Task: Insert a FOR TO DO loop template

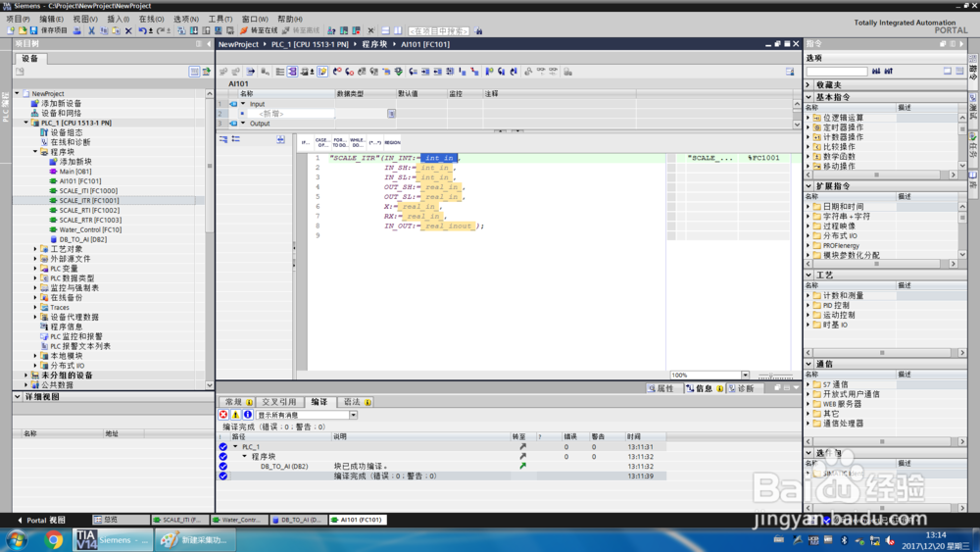Action: (x=340, y=142)
